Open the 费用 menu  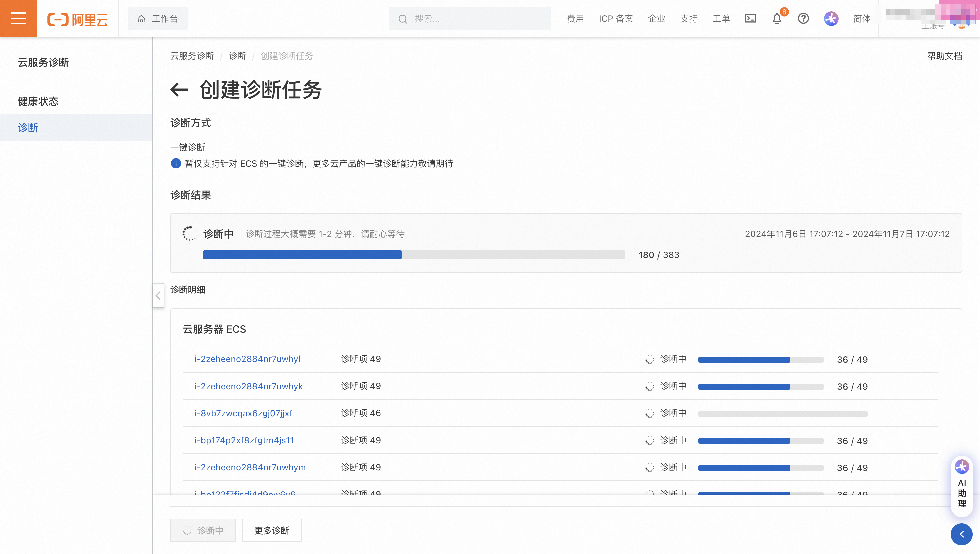[x=575, y=18]
